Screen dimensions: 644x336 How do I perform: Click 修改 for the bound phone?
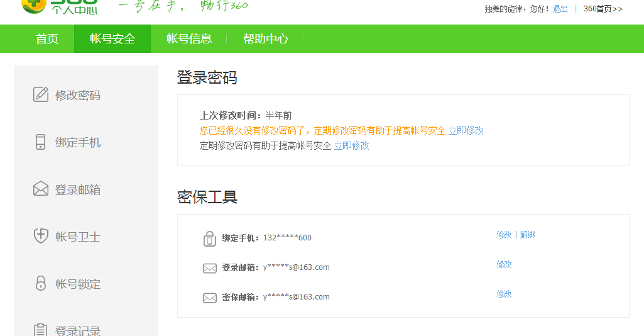pyautogui.click(x=504, y=235)
